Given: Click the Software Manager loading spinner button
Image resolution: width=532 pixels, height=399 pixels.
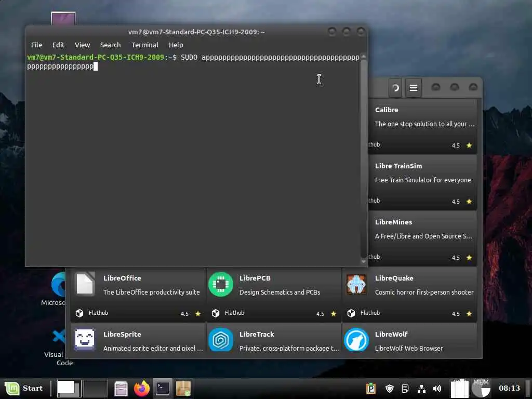Looking at the screenshot, I should coord(395,88).
